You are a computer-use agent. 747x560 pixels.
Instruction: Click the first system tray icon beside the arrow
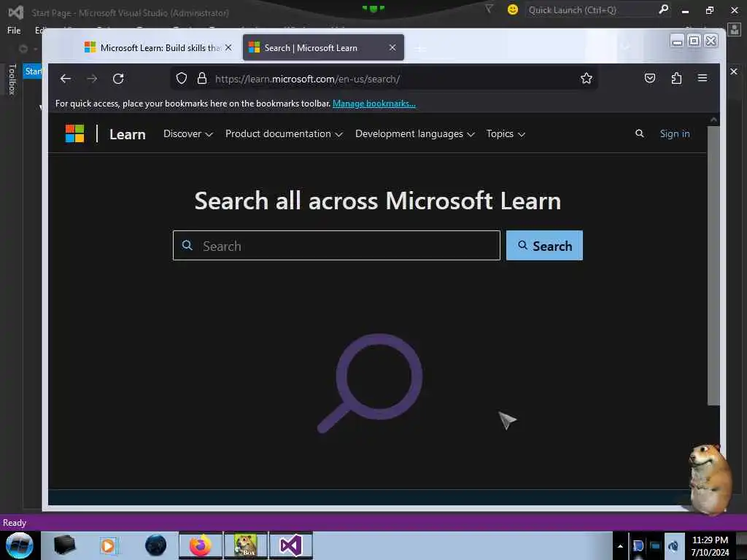638,545
